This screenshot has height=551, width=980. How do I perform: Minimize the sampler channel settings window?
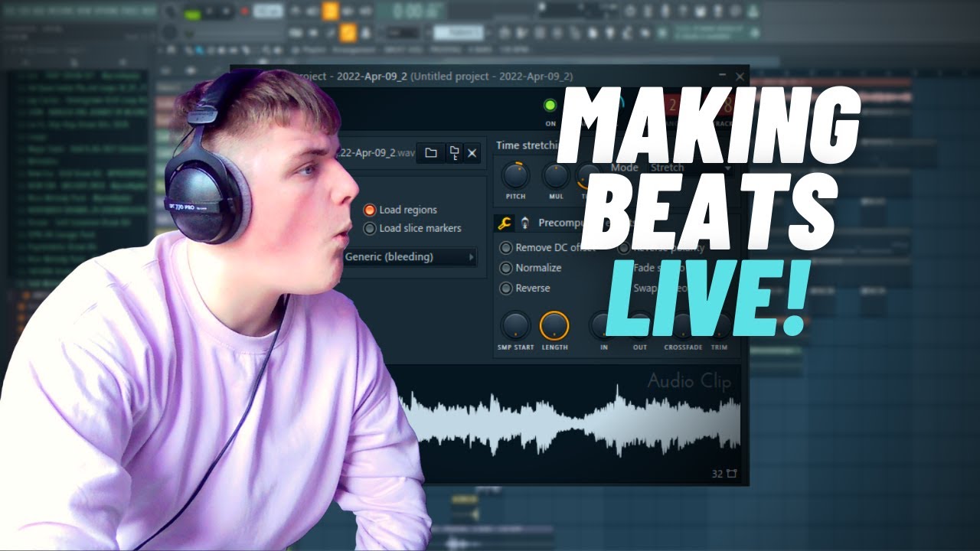coord(722,77)
